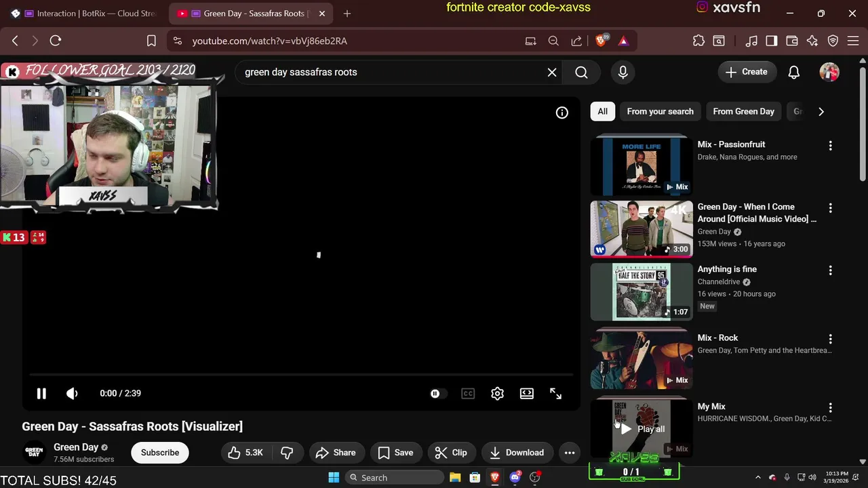Open the Mix - Passionfruit thumbnail
The width and height of the screenshot is (868, 488).
click(x=642, y=166)
